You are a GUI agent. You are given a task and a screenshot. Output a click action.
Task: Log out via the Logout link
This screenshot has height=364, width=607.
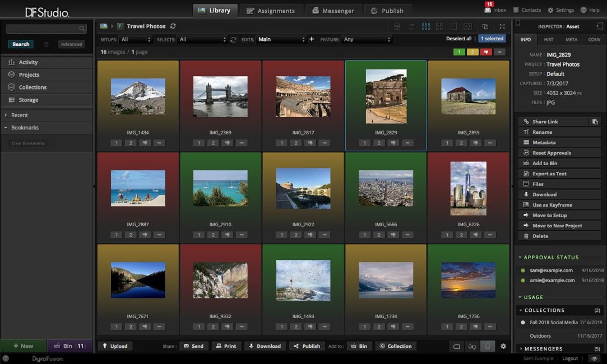[570, 358]
